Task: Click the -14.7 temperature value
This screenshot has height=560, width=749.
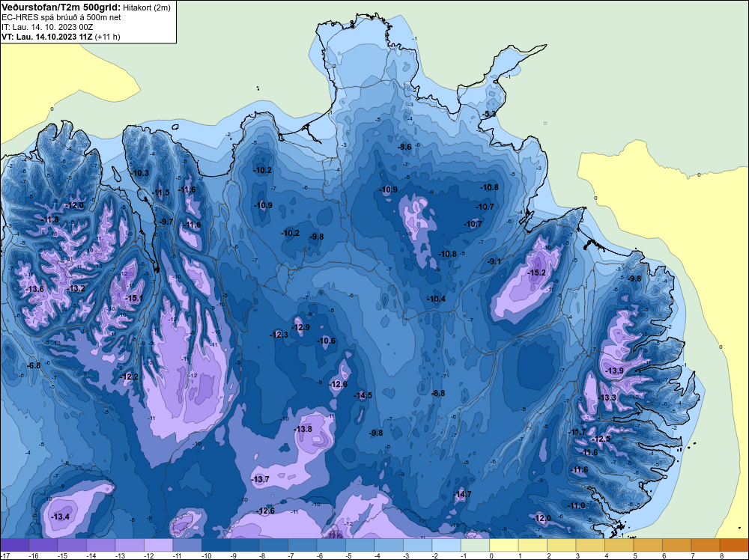Action: [x=462, y=494]
